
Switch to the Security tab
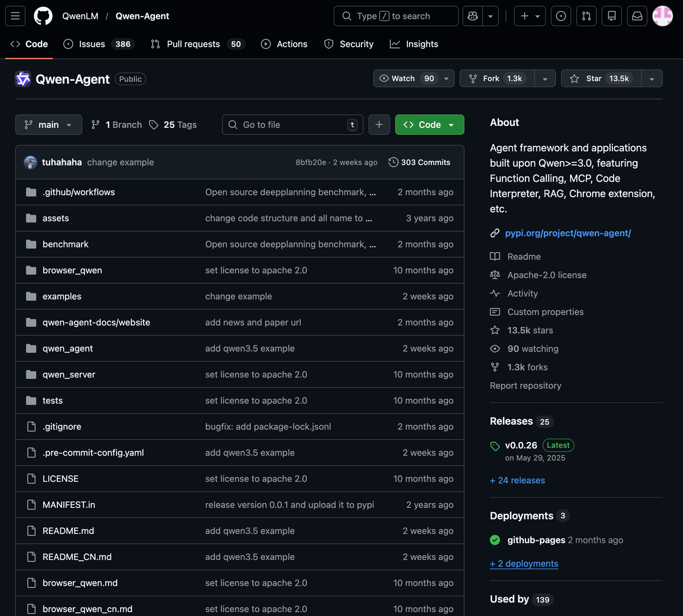[x=348, y=44]
